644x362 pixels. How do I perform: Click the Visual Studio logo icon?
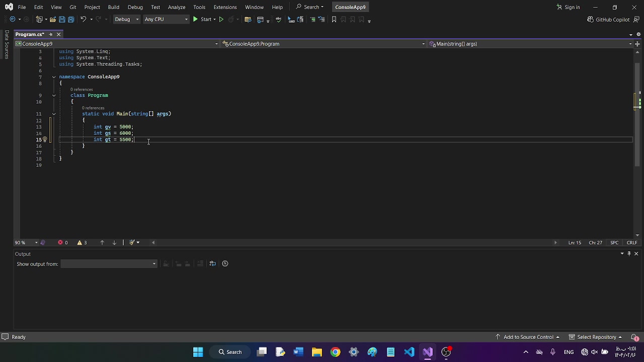pyautogui.click(x=9, y=7)
